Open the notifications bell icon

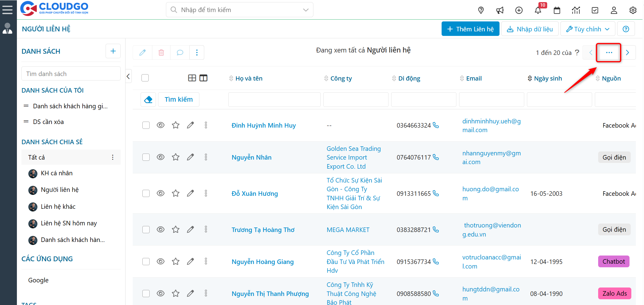click(x=538, y=10)
